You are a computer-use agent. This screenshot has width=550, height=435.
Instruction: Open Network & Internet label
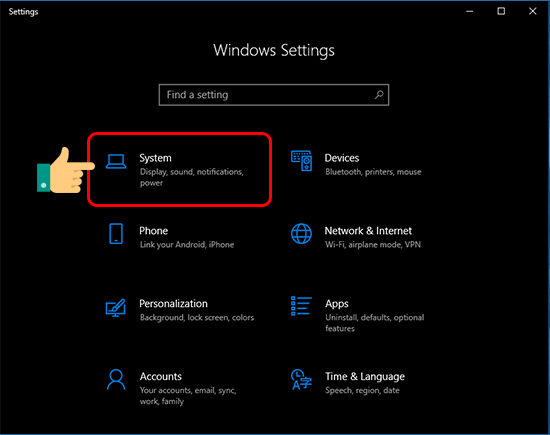(x=368, y=231)
